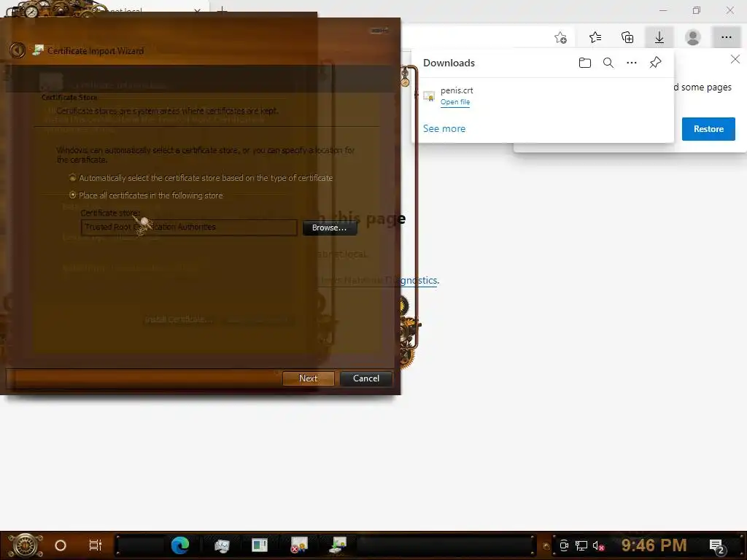747x560 pixels.
Task: Click the Meet Now tray icon
Action: (564, 545)
